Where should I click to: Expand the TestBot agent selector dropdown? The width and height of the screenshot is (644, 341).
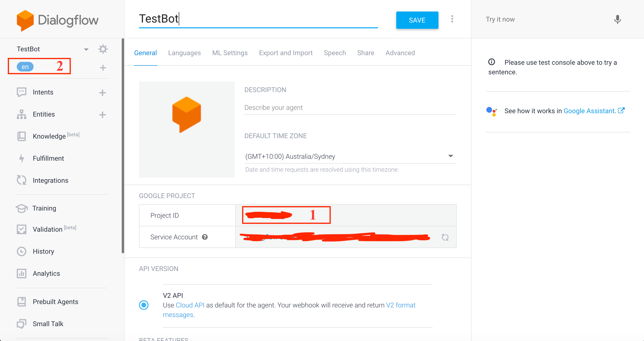(86, 49)
